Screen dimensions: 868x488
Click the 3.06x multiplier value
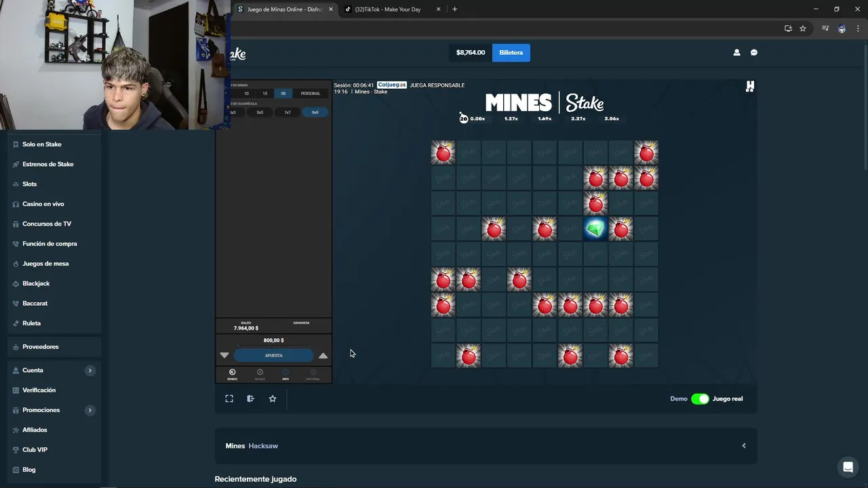[612, 119]
